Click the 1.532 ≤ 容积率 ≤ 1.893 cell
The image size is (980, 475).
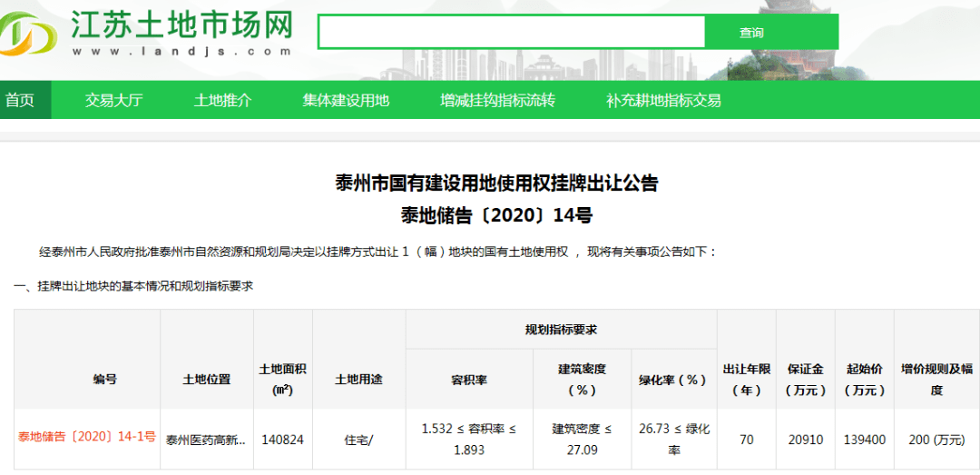[469, 440]
